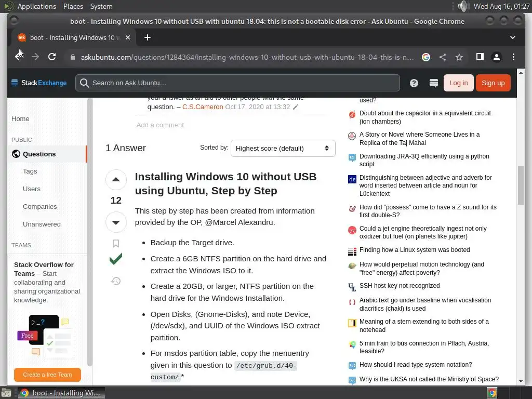Click the Chrome taskbar window button
The height and width of the screenshot is (399, 532).
coord(61,393)
